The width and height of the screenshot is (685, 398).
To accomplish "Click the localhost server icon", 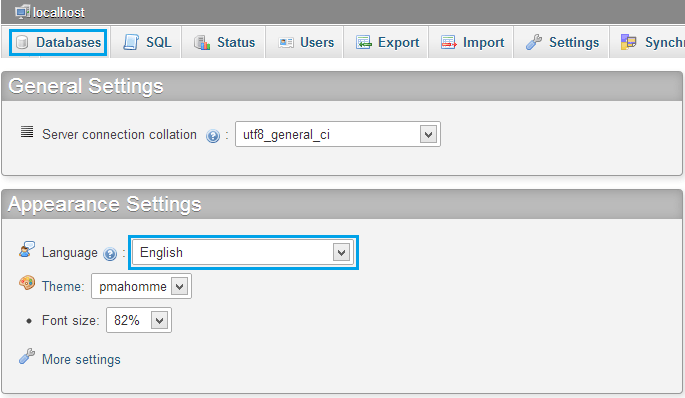I will pos(23,12).
